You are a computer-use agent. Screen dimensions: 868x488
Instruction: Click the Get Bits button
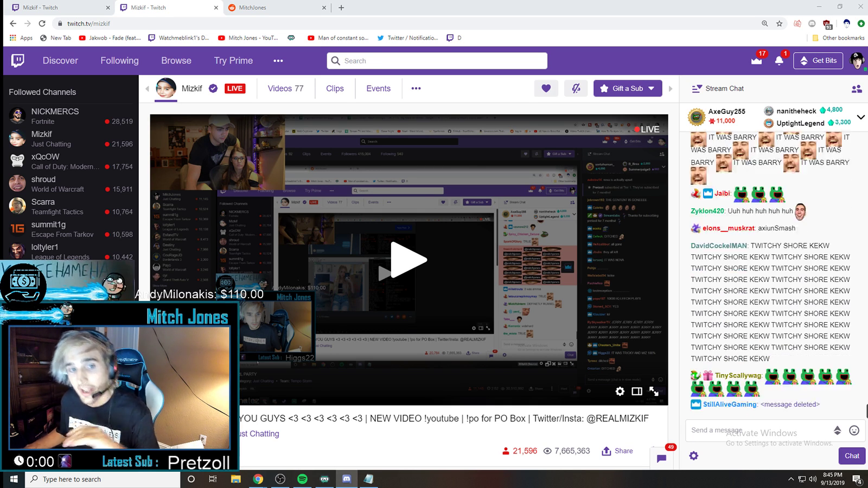(x=818, y=61)
